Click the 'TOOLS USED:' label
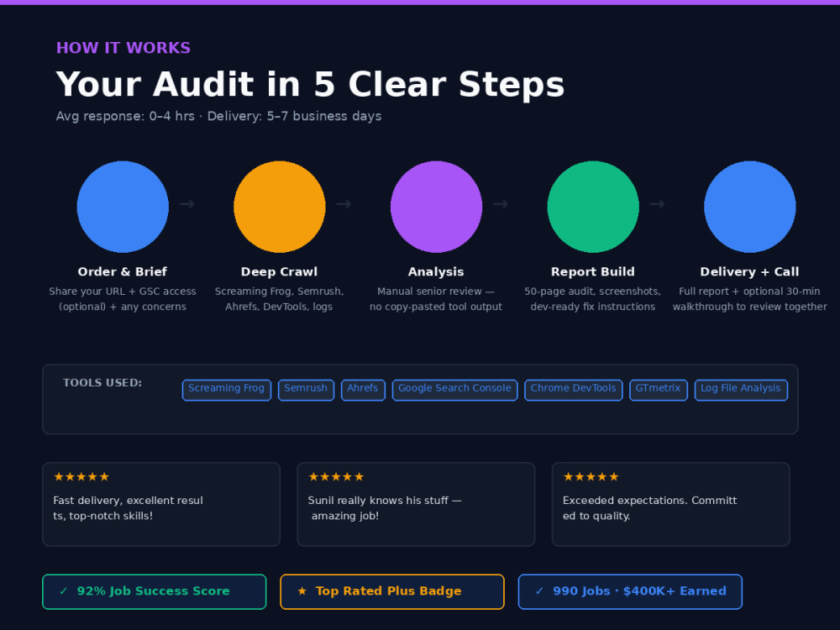The height and width of the screenshot is (630, 840). tap(102, 382)
